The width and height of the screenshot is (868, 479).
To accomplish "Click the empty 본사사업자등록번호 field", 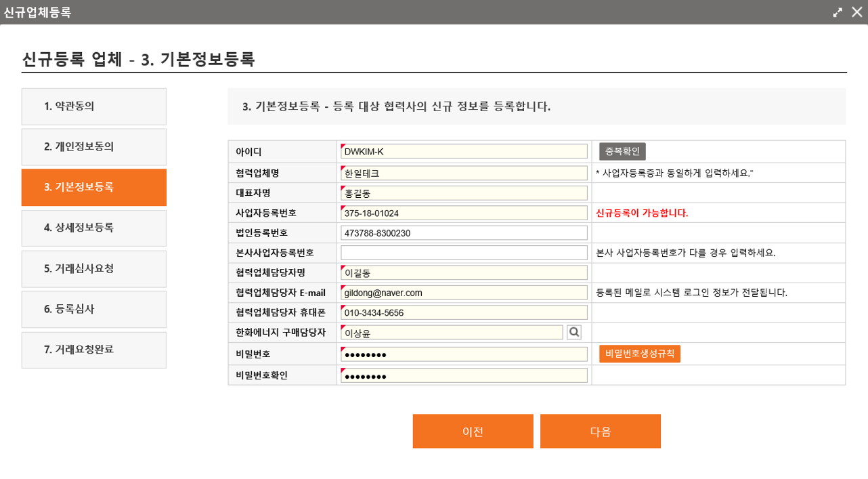I will point(464,253).
